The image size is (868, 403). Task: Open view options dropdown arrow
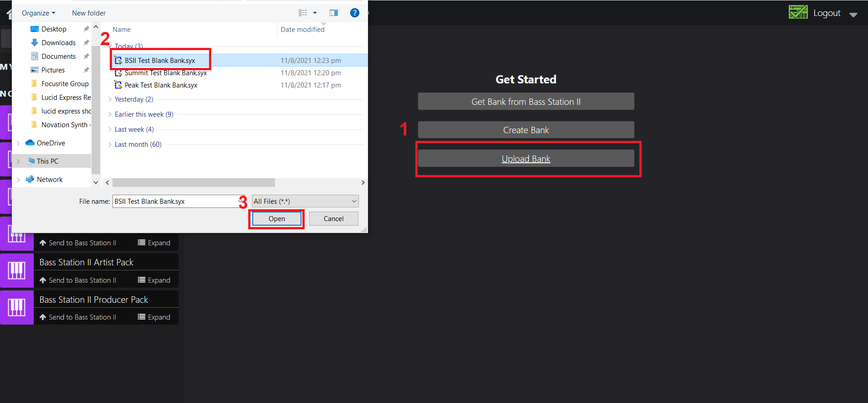click(x=315, y=13)
